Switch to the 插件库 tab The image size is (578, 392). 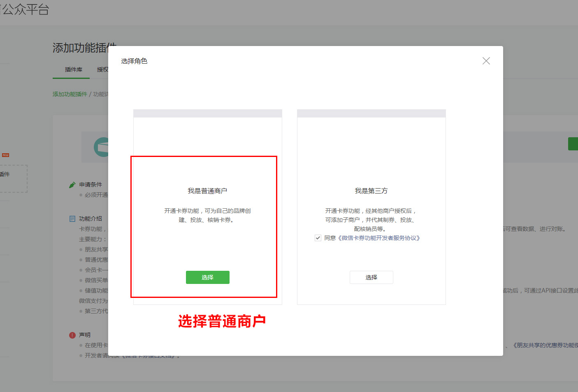[x=73, y=69]
